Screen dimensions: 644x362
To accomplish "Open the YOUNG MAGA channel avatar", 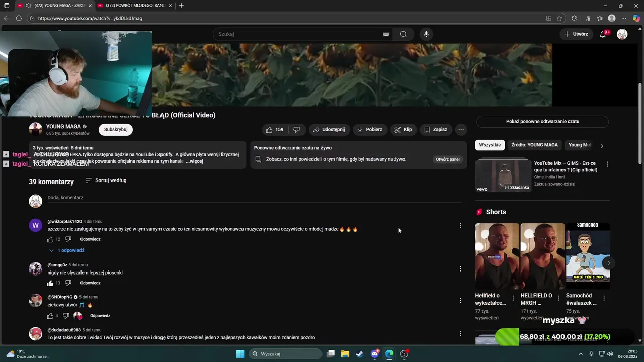I will click(35, 130).
